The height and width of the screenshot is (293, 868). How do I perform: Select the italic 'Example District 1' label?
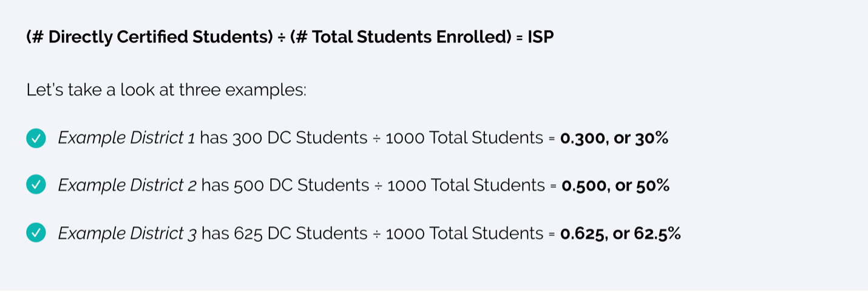(x=126, y=139)
